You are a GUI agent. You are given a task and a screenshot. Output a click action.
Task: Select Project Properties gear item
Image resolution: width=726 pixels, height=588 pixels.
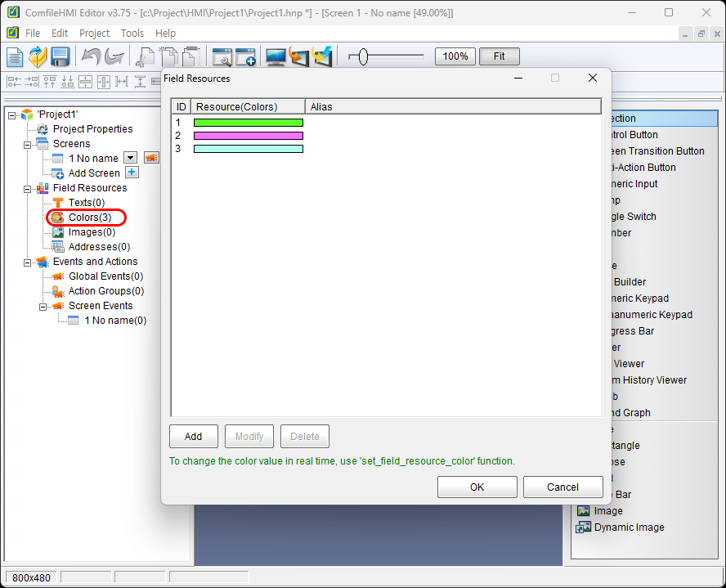click(92, 129)
